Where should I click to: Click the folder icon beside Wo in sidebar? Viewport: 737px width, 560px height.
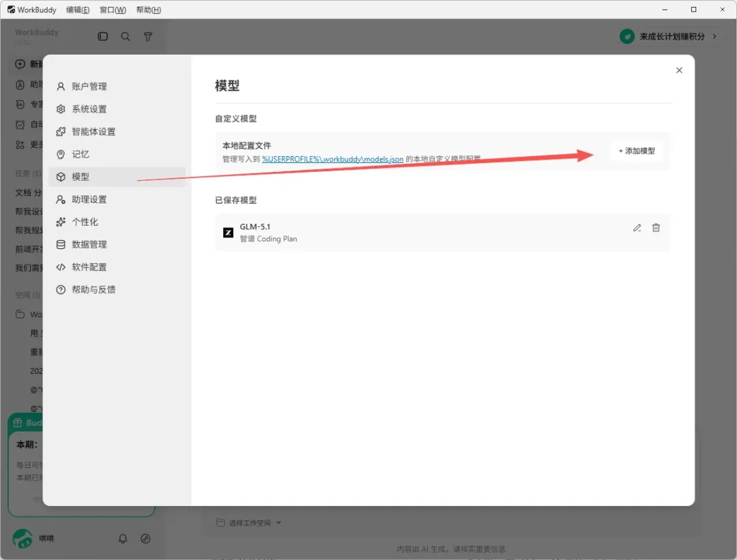(20, 314)
